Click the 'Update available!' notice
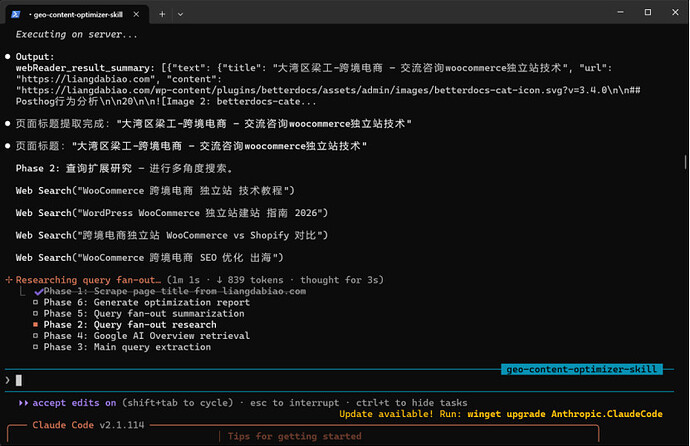 (386, 414)
